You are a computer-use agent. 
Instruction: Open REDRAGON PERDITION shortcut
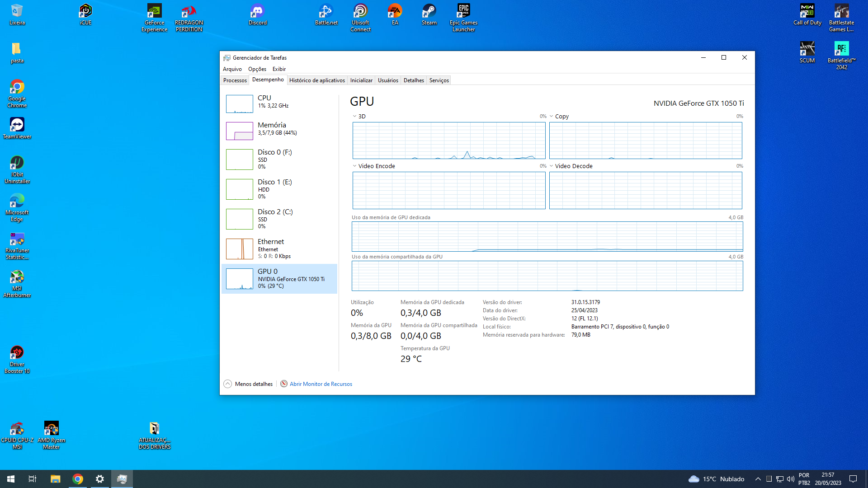point(189,18)
